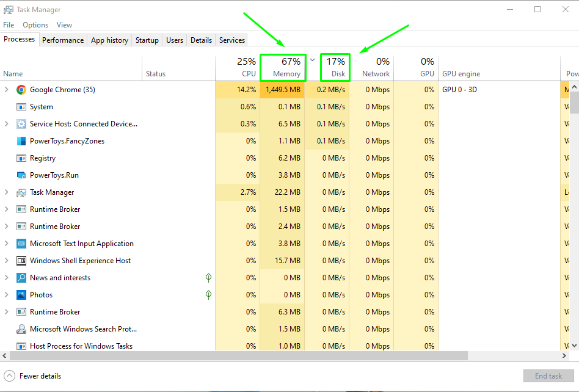Image resolution: width=579 pixels, height=392 pixels.
Task: Click Chrome's 1,449.5 MB memory cell
Action: tap(283, 90)
